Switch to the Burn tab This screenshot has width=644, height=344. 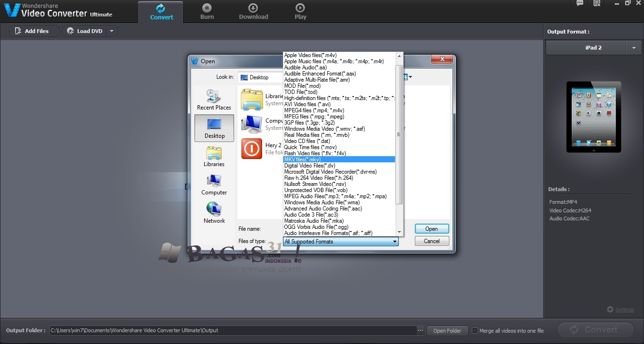point(207,12)
